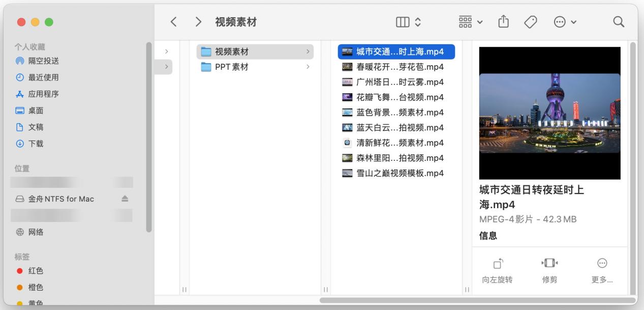Click the city video preview thumbnail
The width and height of the screenshot is (644, 310).
click(x=549, y=113)
